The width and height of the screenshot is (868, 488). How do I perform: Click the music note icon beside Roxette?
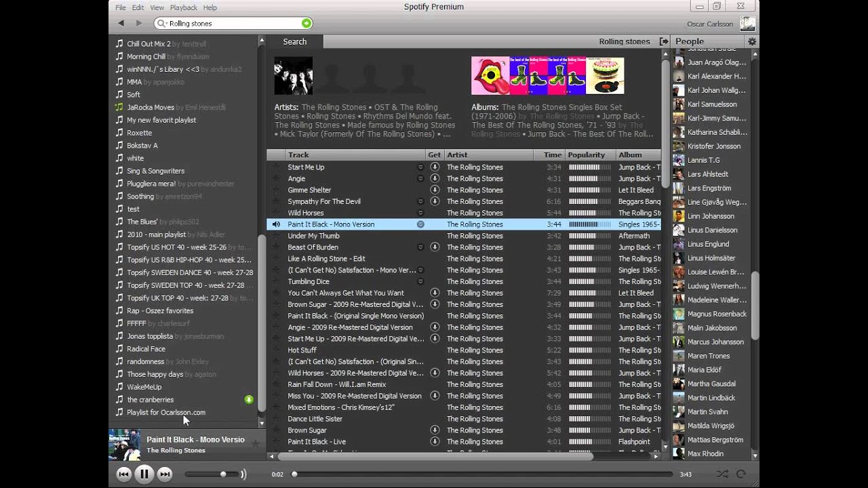(x=119, y=133)
